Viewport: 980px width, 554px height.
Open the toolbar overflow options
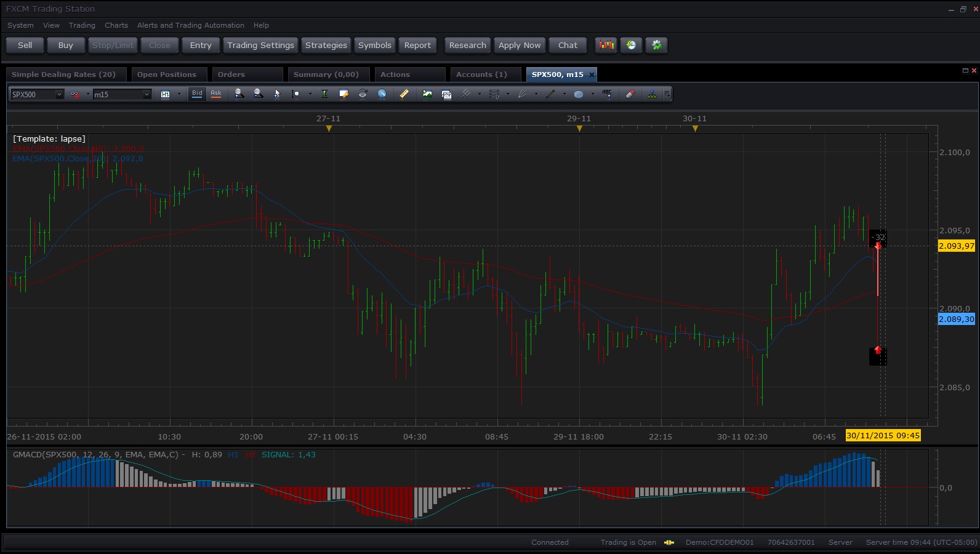tap(667, 94)
